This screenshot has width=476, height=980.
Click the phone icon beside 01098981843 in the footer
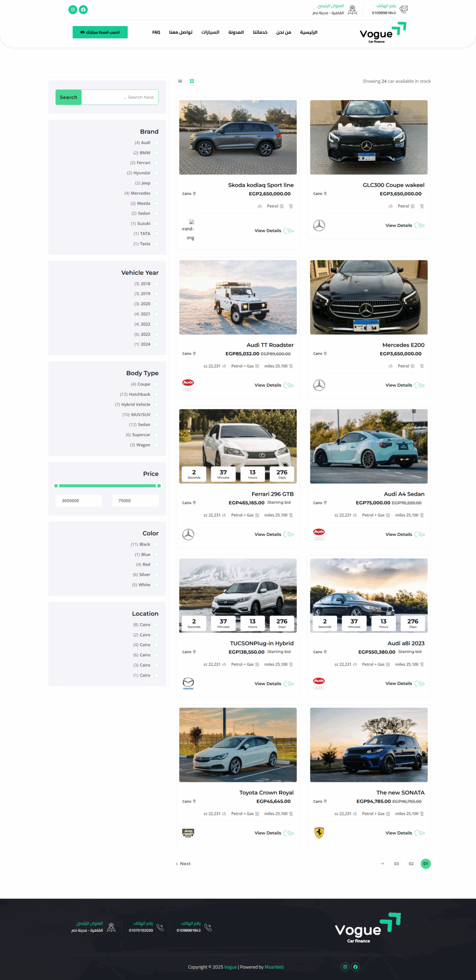[x=208, y=927]
